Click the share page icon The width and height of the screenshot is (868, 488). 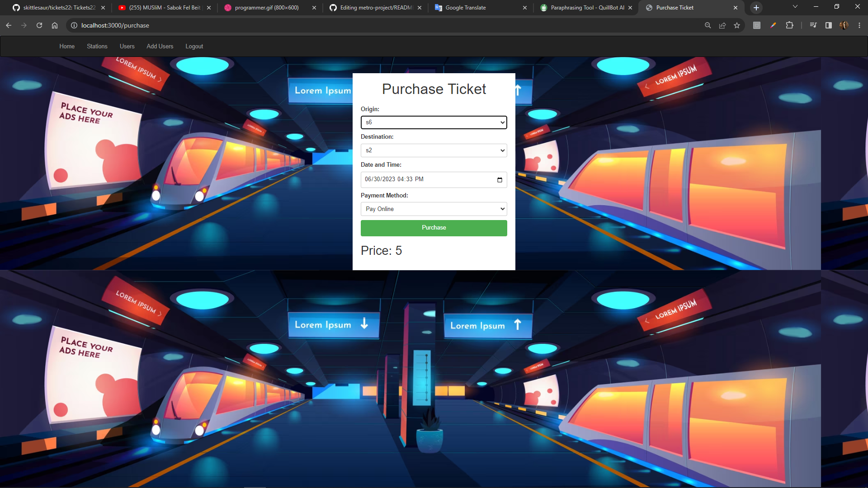point(722,25)
